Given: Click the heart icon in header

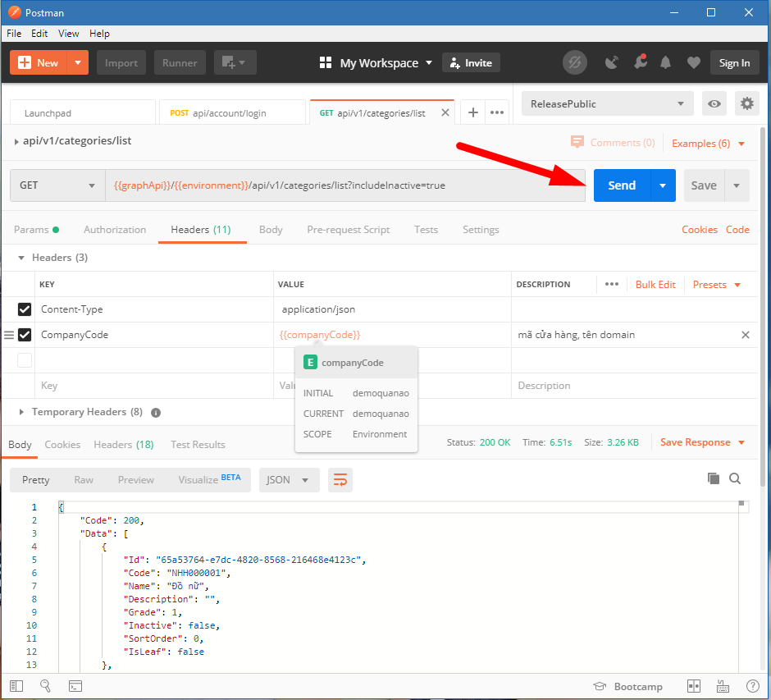Looking at the screenshot, I should click(693, 62).
